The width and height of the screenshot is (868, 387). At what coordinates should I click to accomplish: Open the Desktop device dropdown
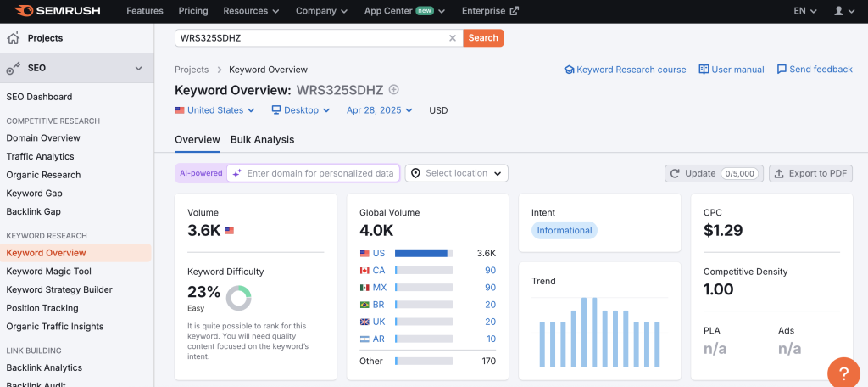tap(301, 110)
